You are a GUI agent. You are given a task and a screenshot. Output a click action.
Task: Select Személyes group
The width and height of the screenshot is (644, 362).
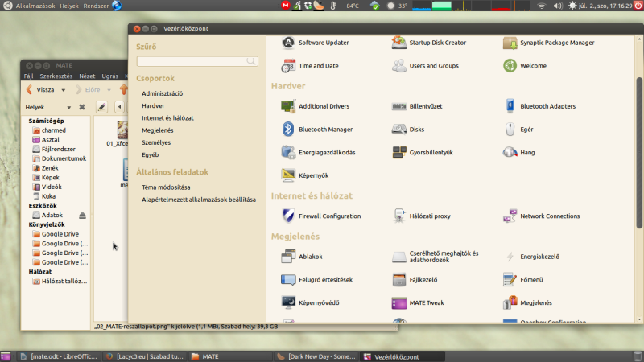point(156,143)
